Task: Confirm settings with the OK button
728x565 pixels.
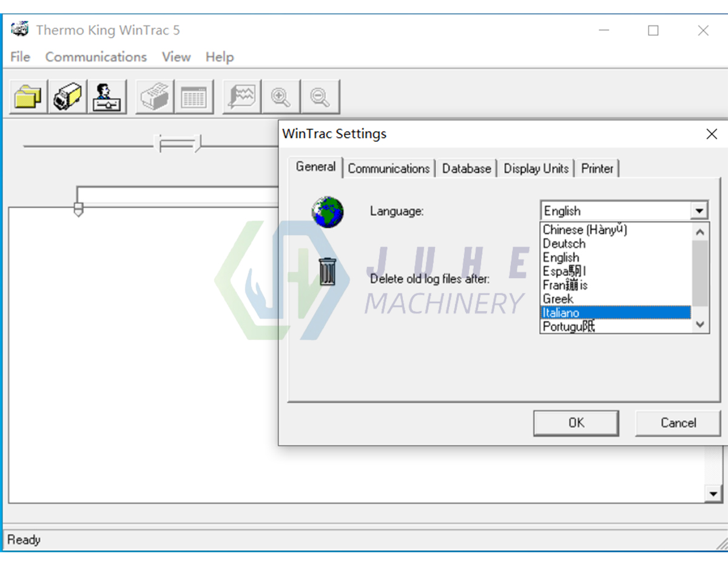Action: [x=575, y=423]
